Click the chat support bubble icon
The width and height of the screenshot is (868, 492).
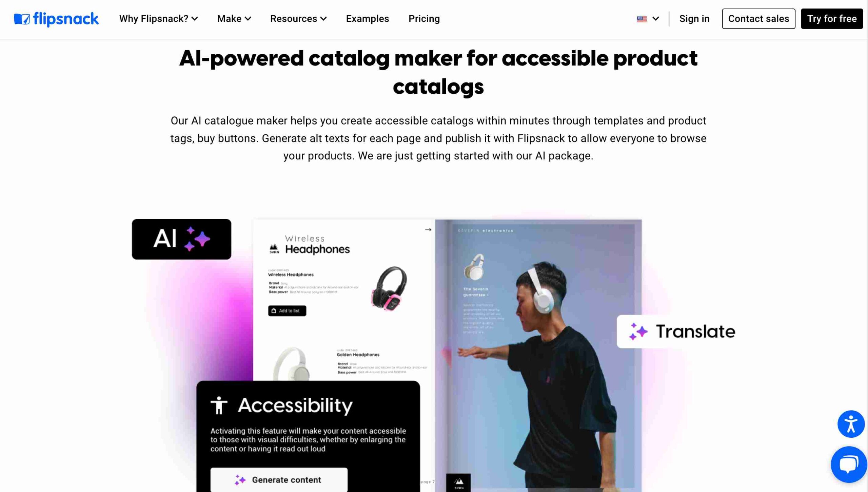click(848, 464)
